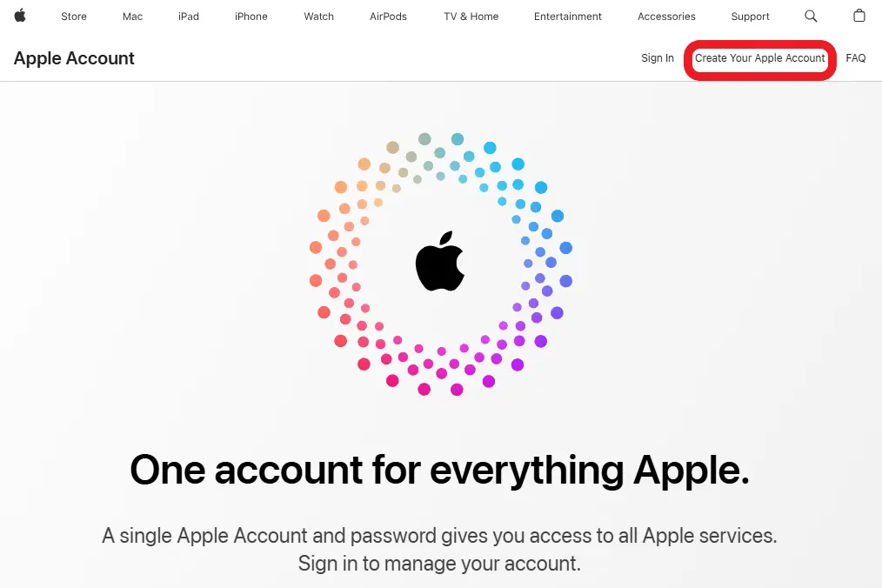Open TV & Home section

pos(471,17)
